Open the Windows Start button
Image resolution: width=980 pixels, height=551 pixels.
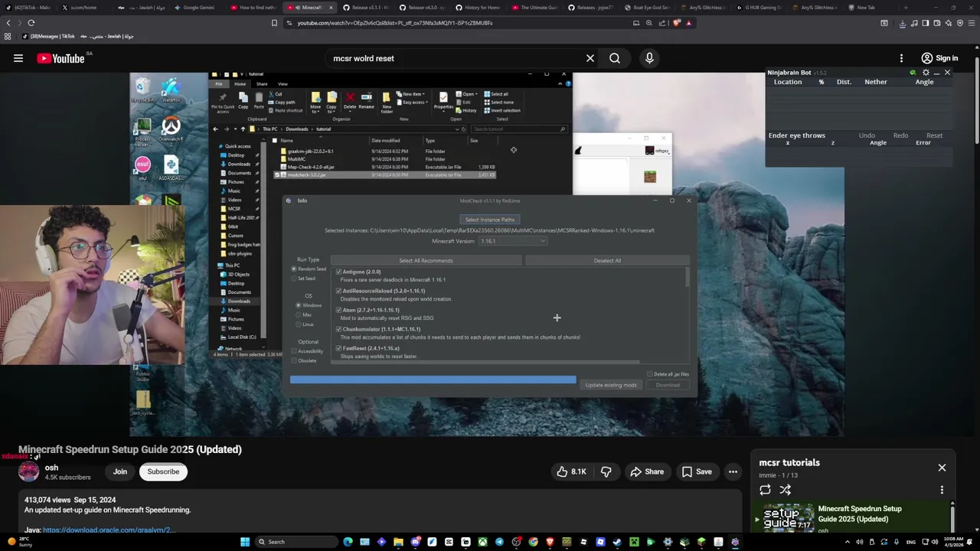[x=245, y=542]
